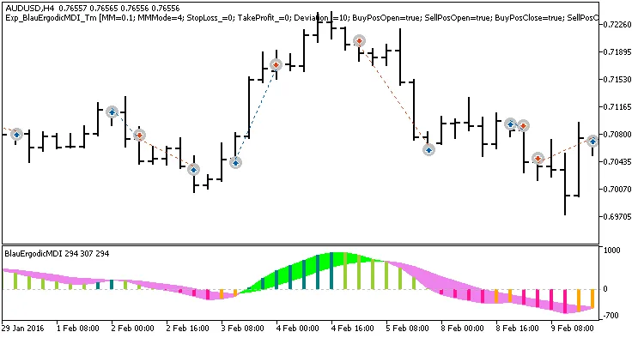Click the 0.71165 price scale label
Screen dimensions: 644x338
coord(617,107)
